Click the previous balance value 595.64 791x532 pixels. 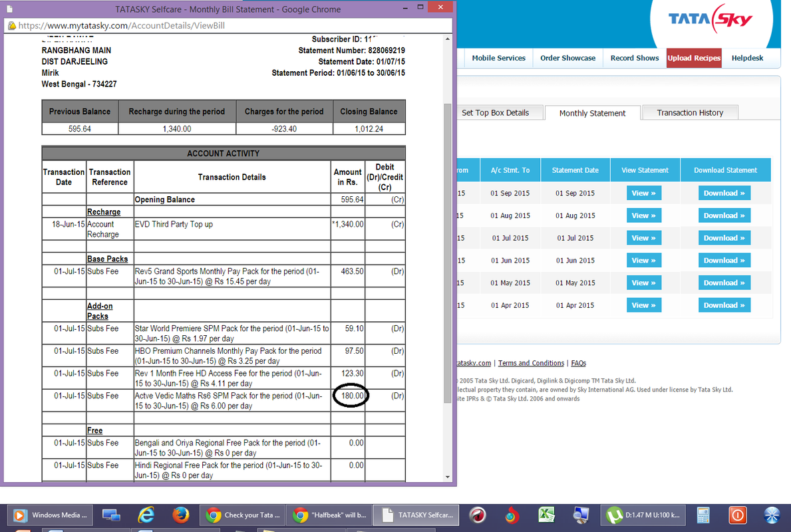pyautogui.click(x=80, y=129)
